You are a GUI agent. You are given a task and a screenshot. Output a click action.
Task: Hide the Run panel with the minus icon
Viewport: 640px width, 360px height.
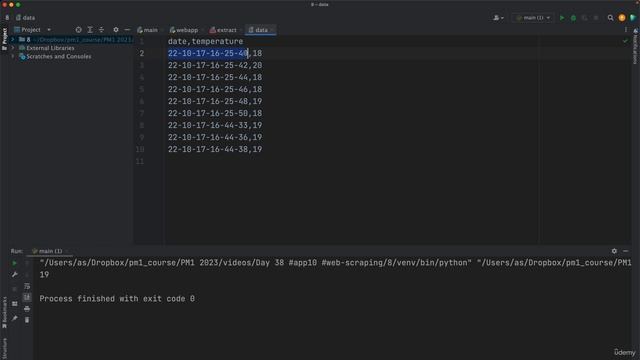[626, 251]
